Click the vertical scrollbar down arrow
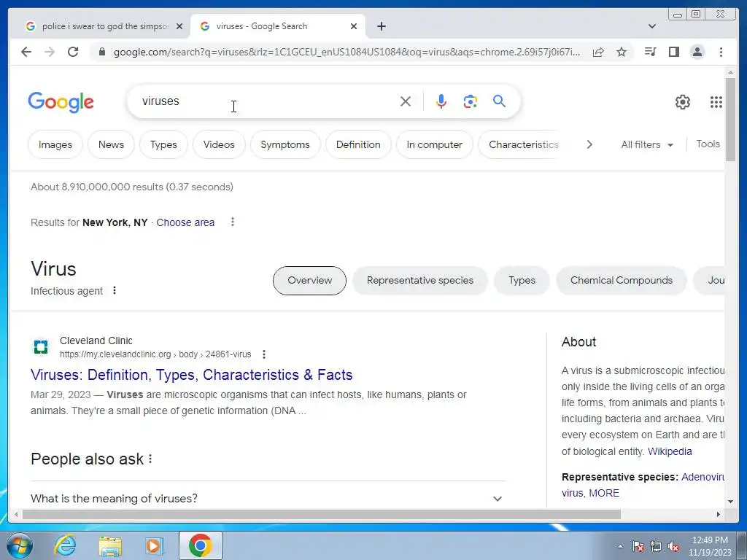747x560 pixels. point(730,501)
